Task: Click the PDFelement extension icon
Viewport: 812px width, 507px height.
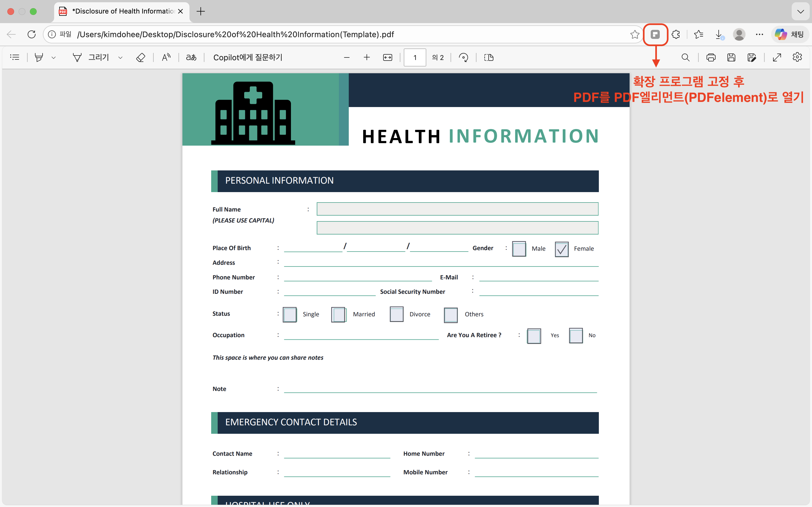Action: tap(655, 34)
